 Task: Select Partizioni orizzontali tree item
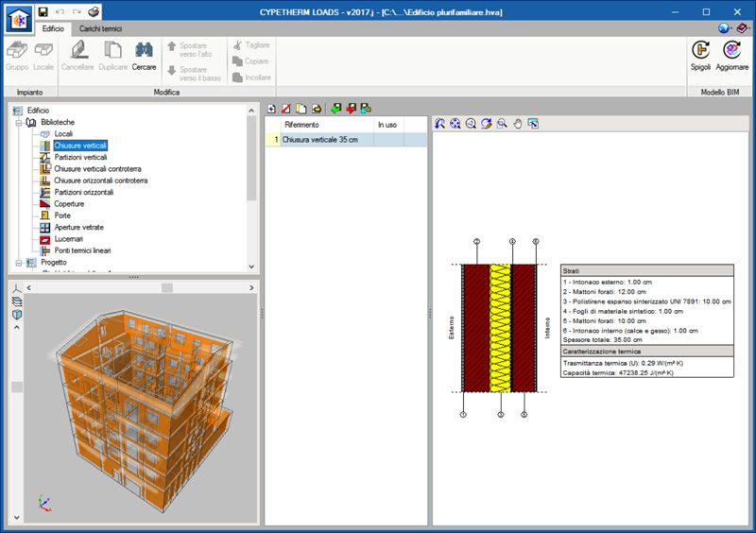click(84, 192)
